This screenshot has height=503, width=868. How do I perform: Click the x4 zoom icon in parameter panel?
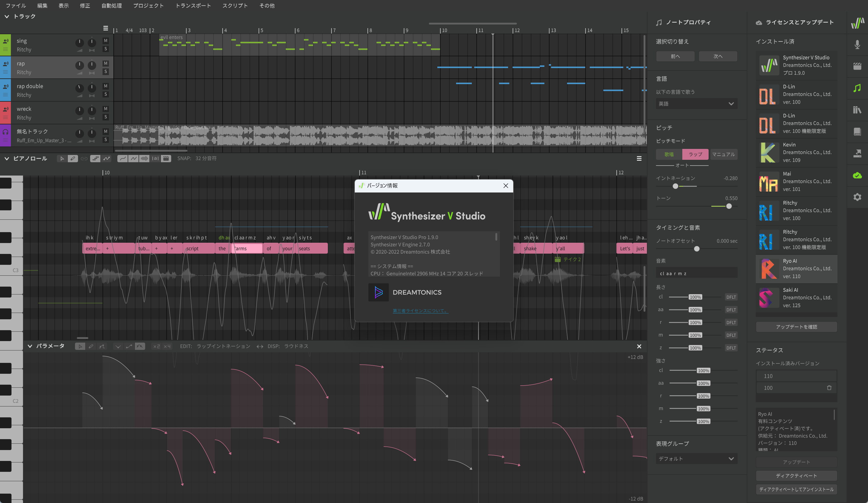[x=167, y=346]
